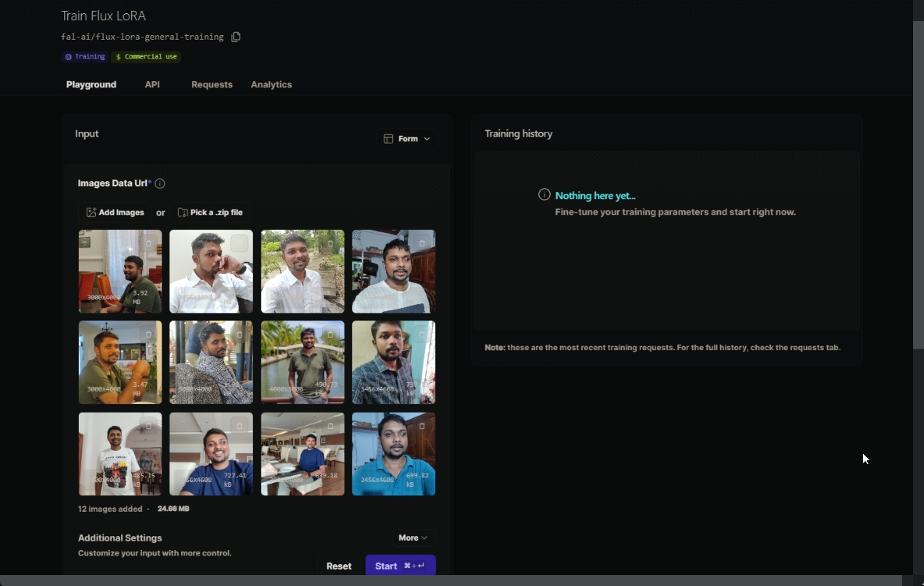
Task: Expand the More additional settings section
Action: [412, 538]
